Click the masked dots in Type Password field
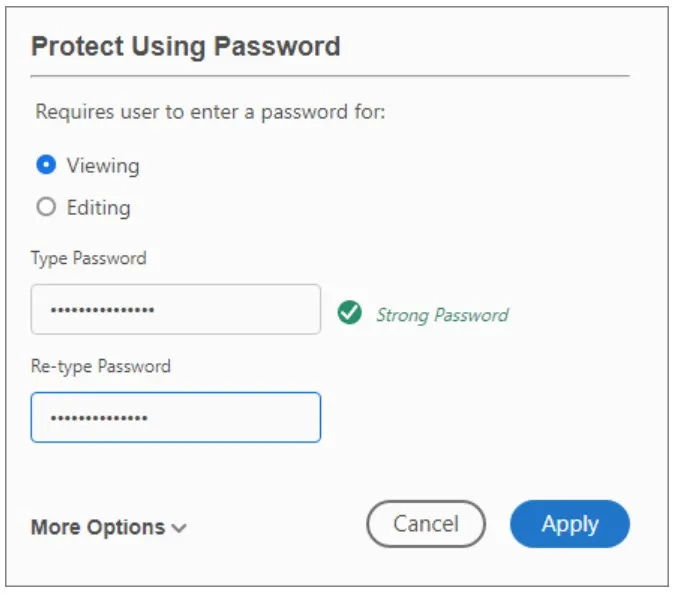Viewport: 675px width, 597px height. [102, 310]
